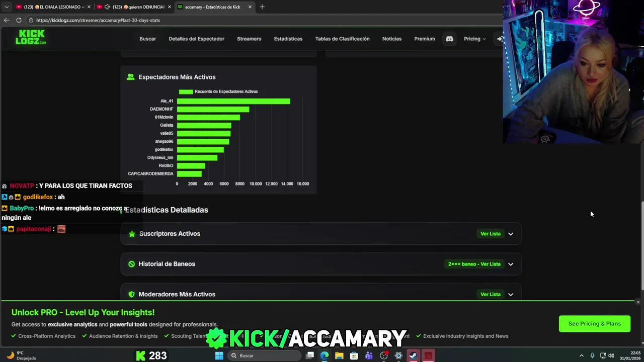Close the EL CHALA LESIONADO tab
The height and width of the screenshot is (362, 644).
point(89,7)
